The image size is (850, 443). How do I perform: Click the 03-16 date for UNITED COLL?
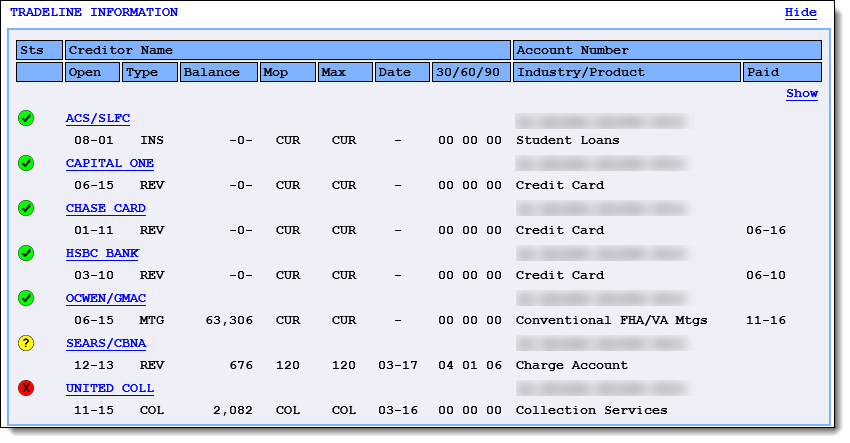click(398, 410)
